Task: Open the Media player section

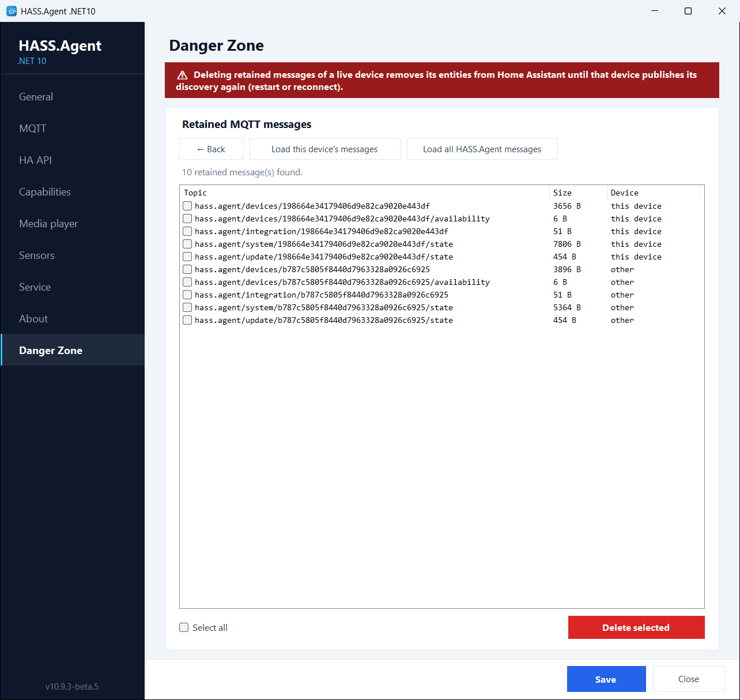Action: (73, 224)
